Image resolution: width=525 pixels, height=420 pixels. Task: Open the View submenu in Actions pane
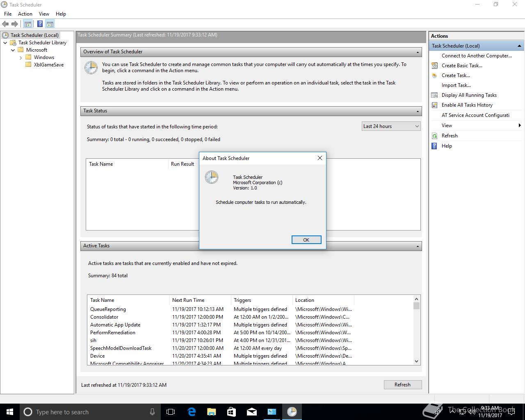tap(476, 126)
